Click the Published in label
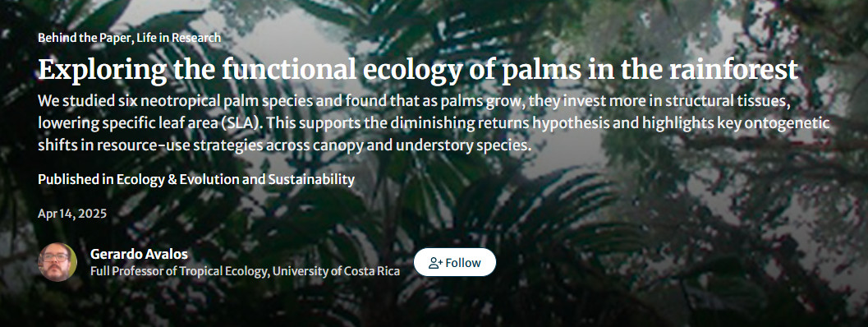868x327 pixels. (76, 180)
